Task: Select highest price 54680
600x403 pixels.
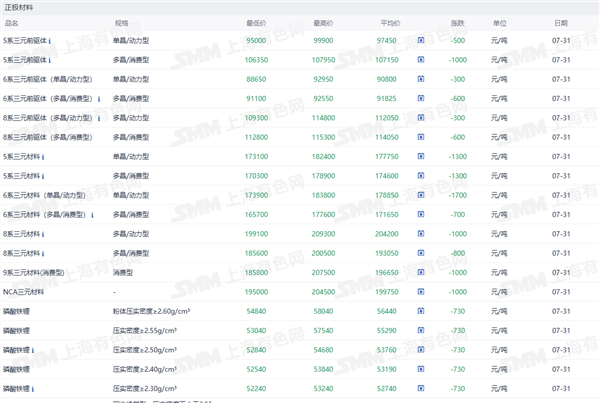Action: pos(323,350)
